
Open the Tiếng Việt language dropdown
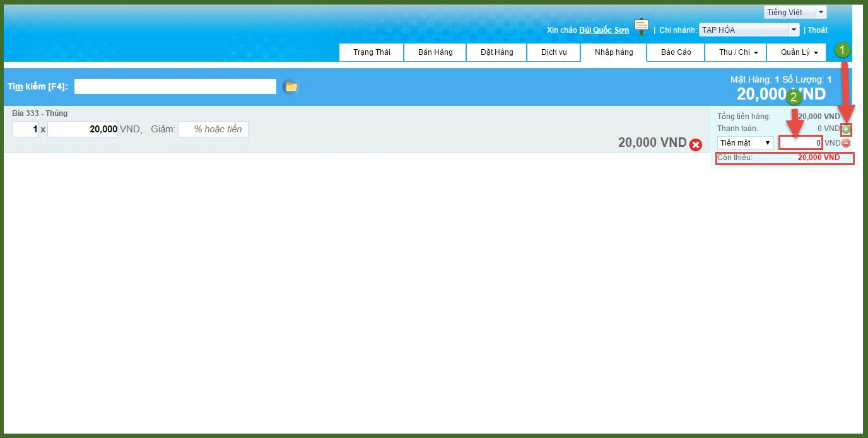pos(795,12)
